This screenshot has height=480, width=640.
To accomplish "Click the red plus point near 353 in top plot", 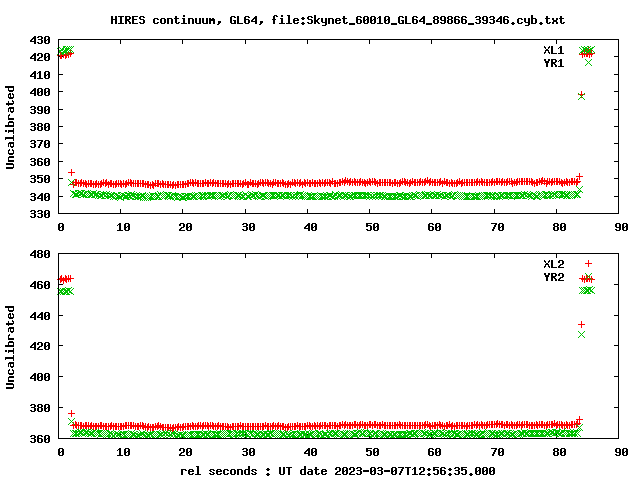I will [71, 173].
